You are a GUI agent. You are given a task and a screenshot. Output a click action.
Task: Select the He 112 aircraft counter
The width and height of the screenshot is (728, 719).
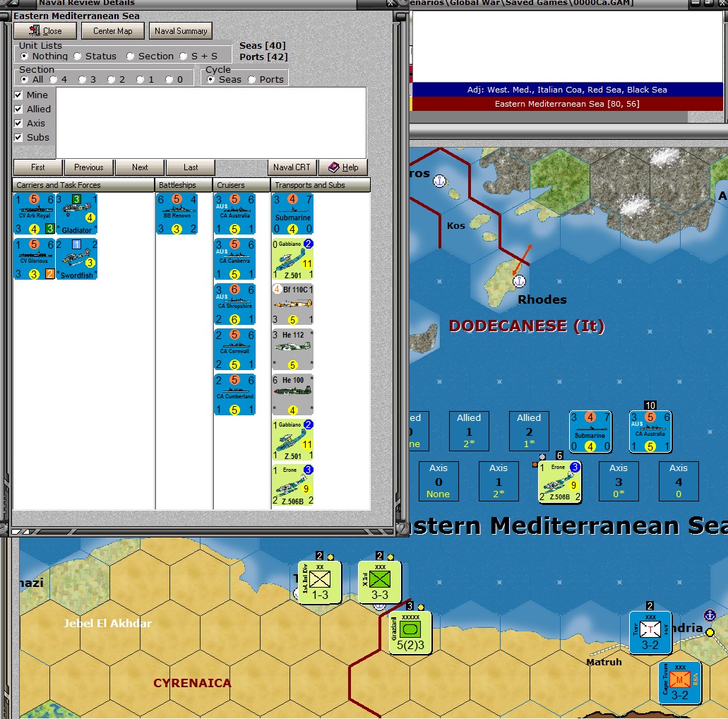292,349
